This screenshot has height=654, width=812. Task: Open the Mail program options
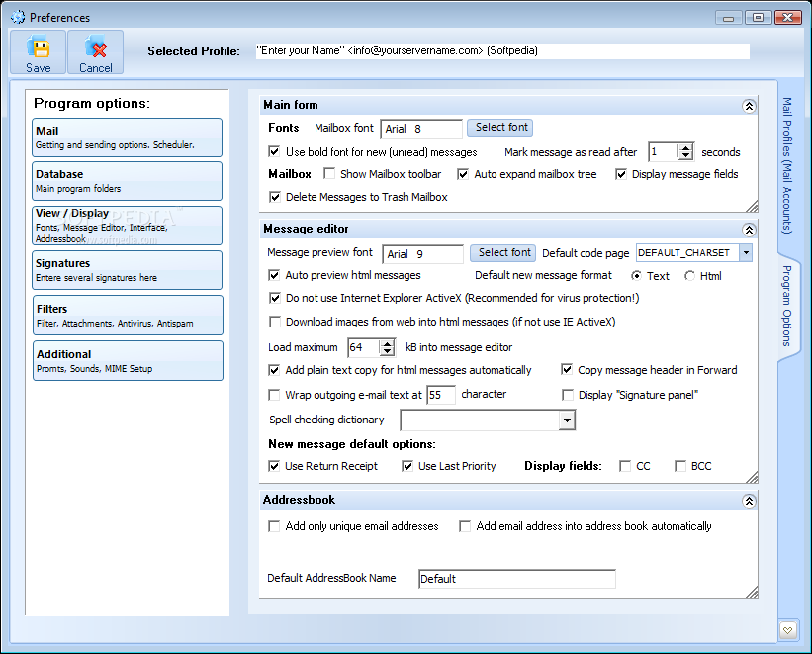[x=128, y=138]
